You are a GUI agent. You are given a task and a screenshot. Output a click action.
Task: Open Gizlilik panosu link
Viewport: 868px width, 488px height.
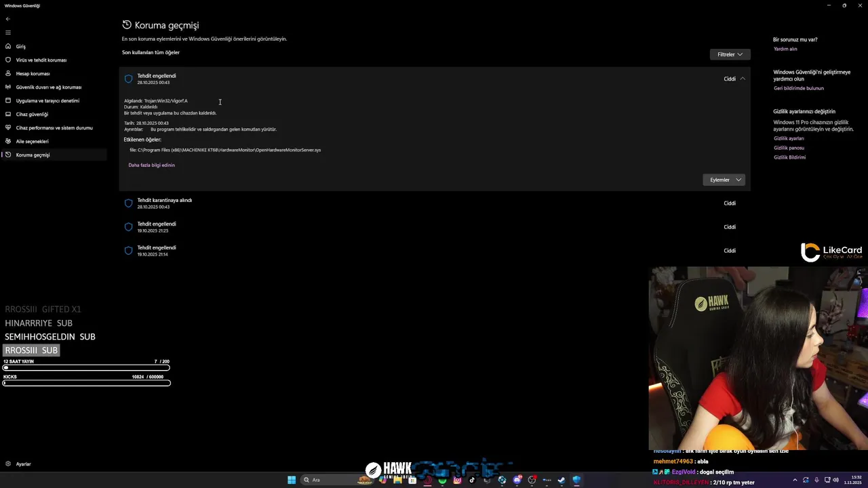(x=789, y=148)
